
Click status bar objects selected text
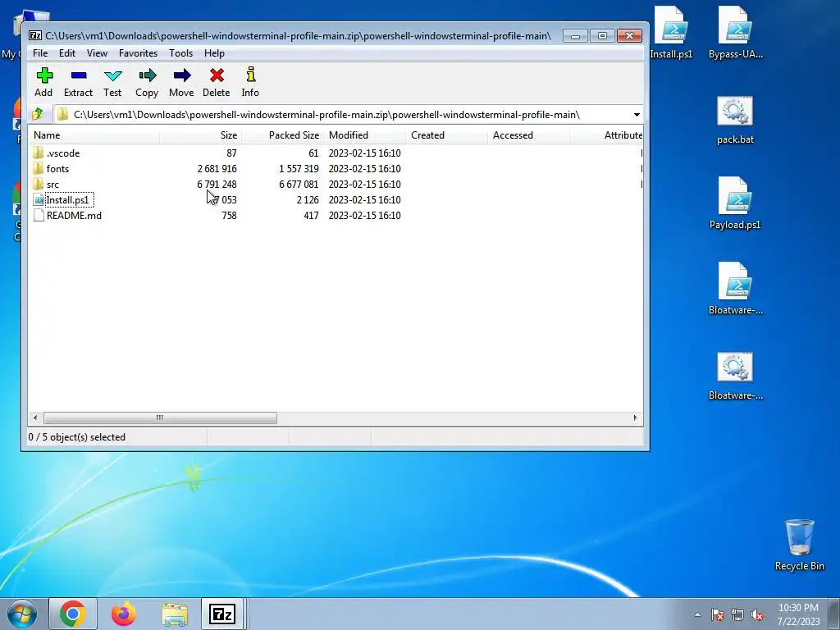coord(76,437)
